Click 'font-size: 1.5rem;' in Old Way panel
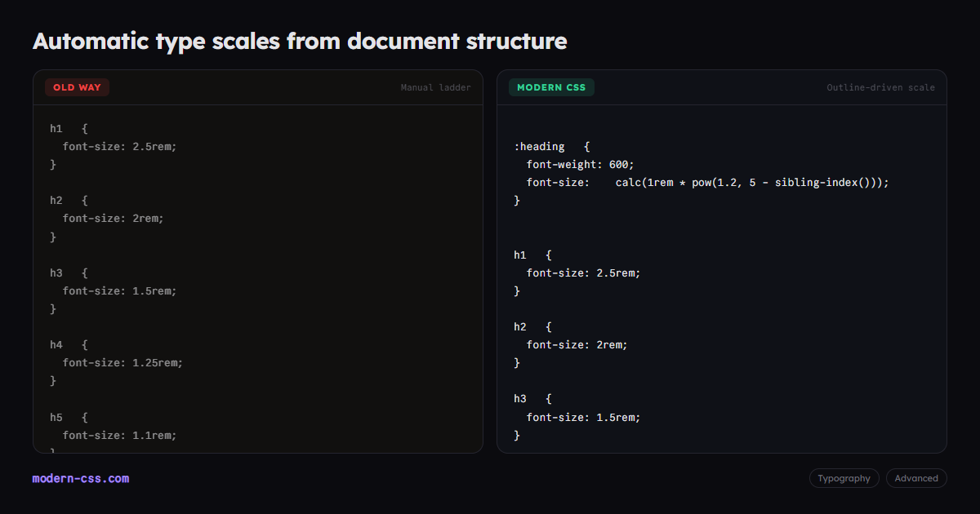 [x=119, y=290]
